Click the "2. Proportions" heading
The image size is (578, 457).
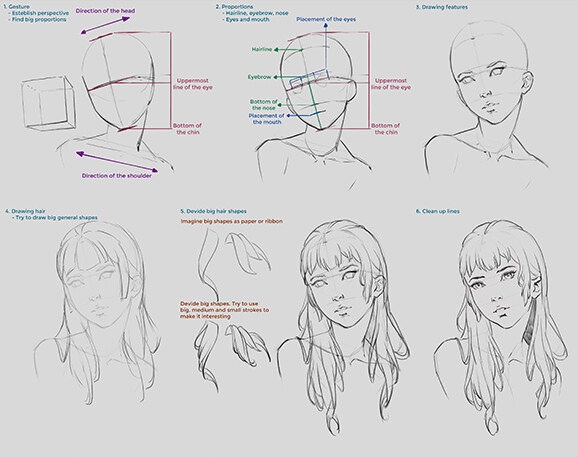tap(234, 7)
